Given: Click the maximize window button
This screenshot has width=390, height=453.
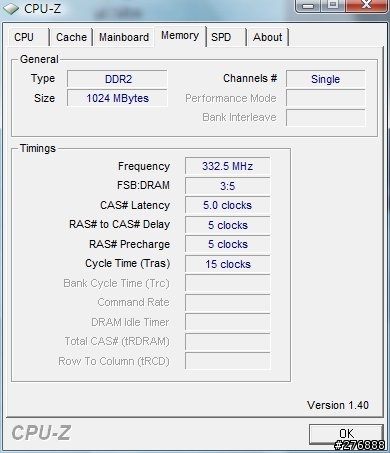Looking at the screenshot, I should point(333,5).
